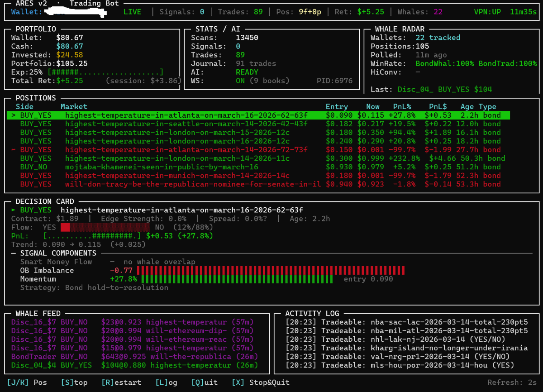The height and width of the screenshot is (392, 543).
Task: Click the nba-sac-lac tradeable log entry
Action: 406,322
